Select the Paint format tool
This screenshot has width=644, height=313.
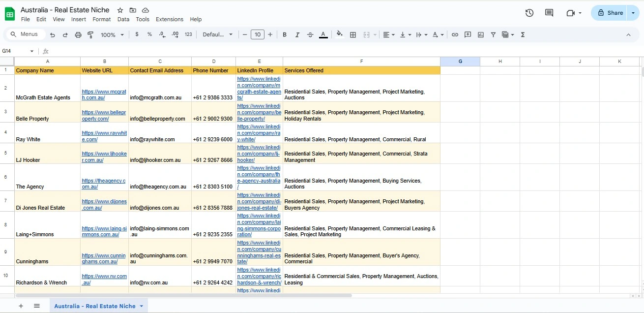click(90, 35)
